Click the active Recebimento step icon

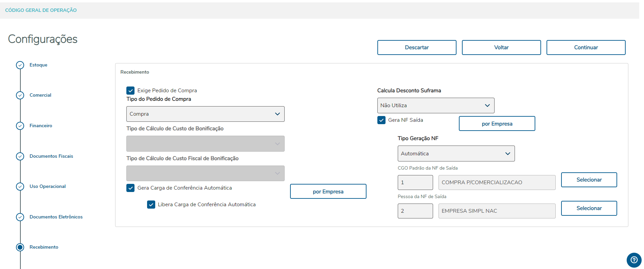point(20,247)
